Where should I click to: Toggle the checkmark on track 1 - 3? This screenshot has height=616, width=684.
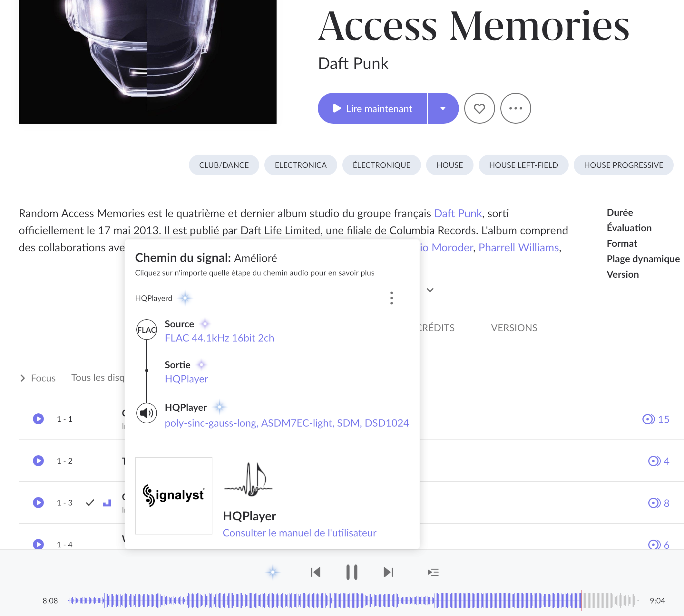[x=90, y=503]
